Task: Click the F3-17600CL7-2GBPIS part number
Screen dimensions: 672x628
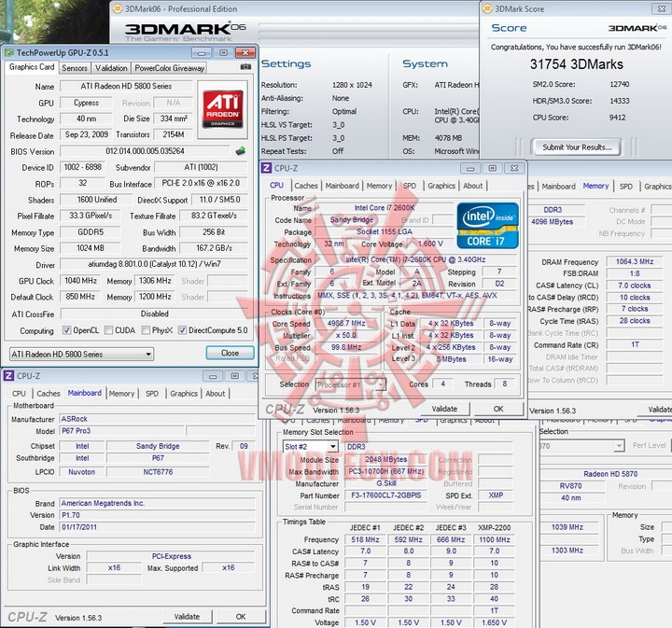Action: tap(385, 495)
